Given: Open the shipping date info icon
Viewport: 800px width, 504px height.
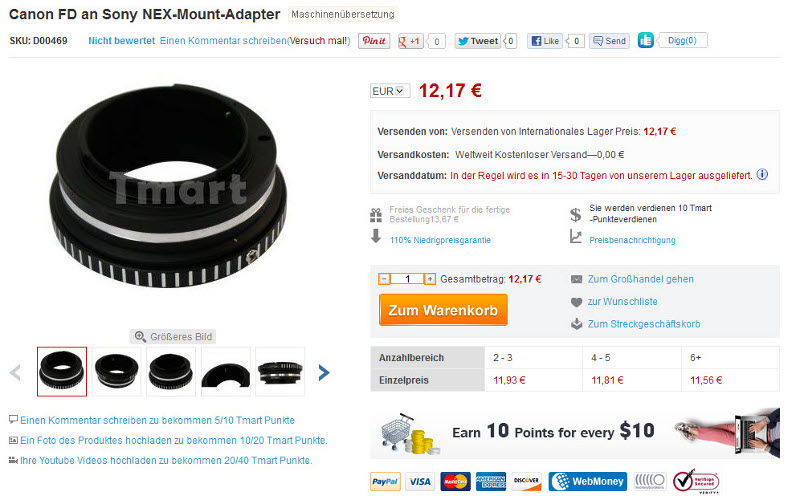Looking at the screenshot, I should click(x=762, y=174).
